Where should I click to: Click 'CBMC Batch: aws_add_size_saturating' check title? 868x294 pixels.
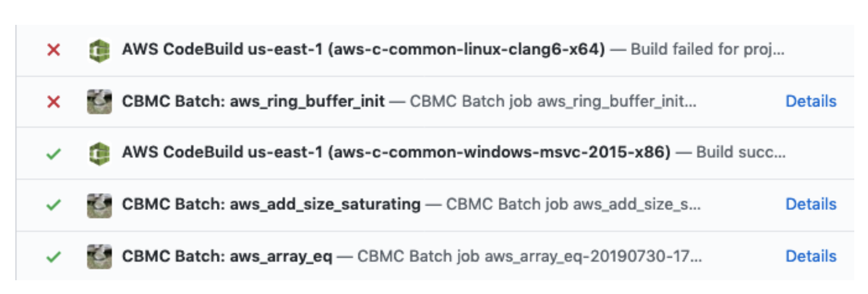pos(271,204)
